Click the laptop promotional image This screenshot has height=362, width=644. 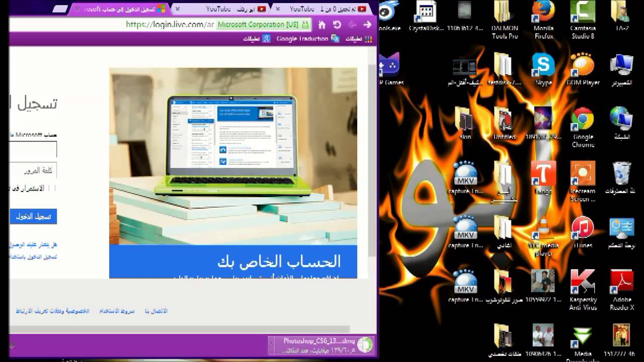(x=233, y=156)
